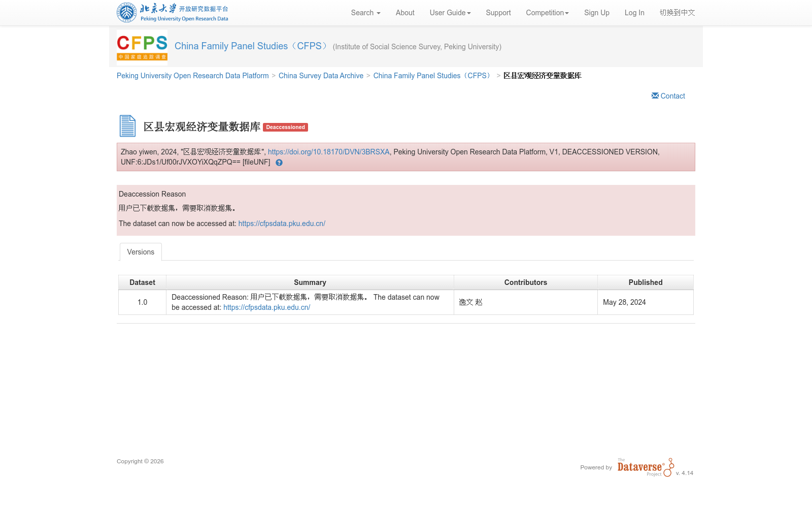Image resolution: width=812 pixels, height=508 pixels.
Task: Click the v. 4.14 version text
Action: (x=684, y=473)
